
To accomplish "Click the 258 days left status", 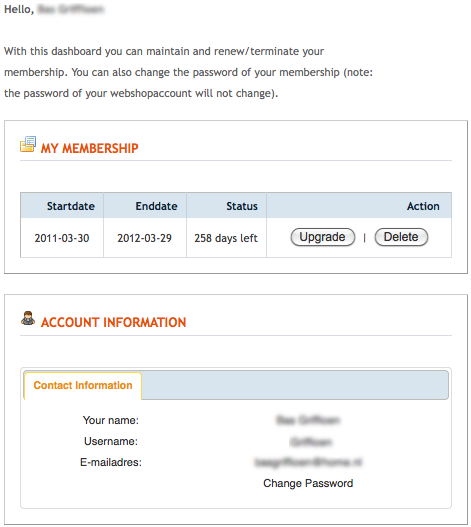I will coord(226,238).
